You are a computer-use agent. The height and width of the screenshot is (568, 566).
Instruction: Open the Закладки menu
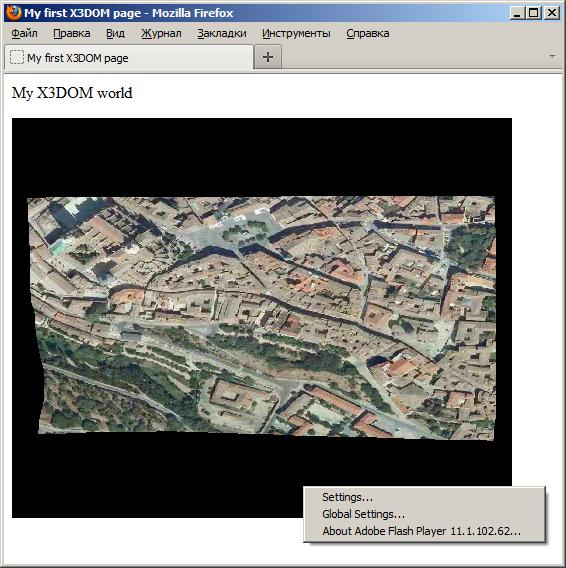pos(222,33)
